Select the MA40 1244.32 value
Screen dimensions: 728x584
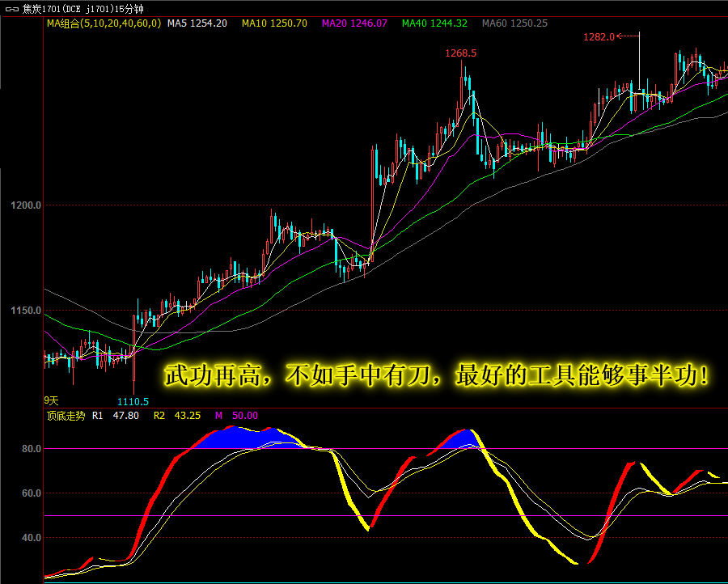(x=434, y=23)
